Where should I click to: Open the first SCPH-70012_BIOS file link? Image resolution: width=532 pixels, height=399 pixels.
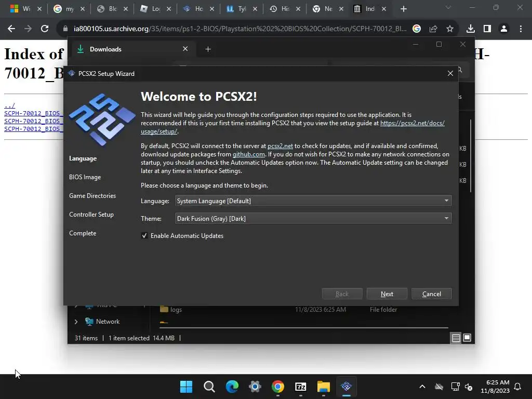click(34, 113)
